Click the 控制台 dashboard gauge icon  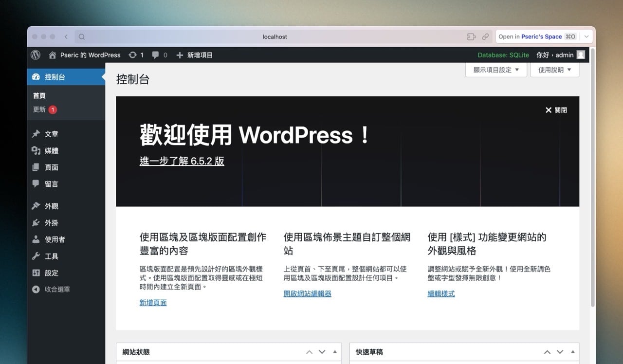coord(36,77)
